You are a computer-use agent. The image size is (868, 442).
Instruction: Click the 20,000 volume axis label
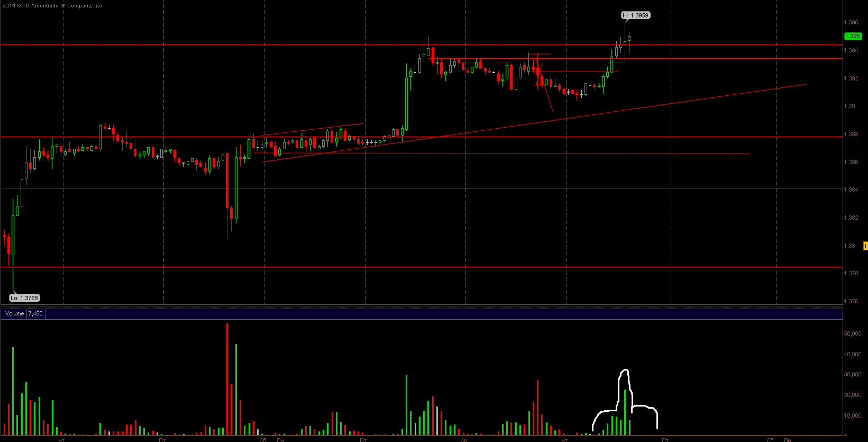point(853,395)
